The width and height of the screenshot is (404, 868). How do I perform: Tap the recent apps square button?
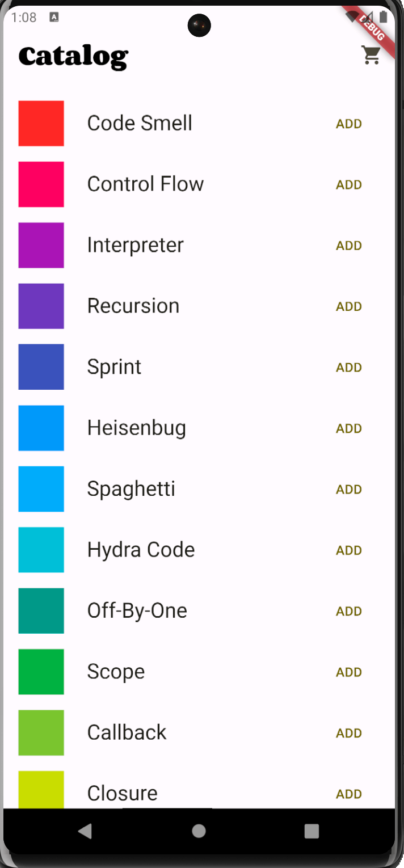pyautogui.click(x=312, y=831)
